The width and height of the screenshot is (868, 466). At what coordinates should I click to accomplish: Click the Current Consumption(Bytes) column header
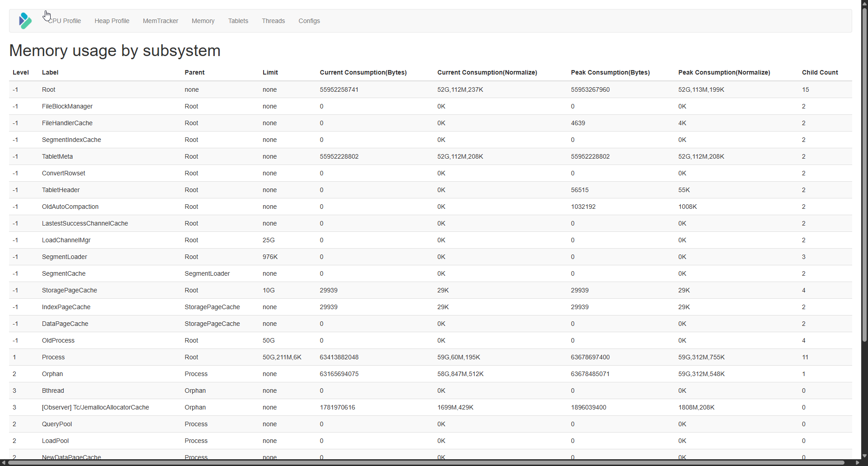(x=363, y=72)
